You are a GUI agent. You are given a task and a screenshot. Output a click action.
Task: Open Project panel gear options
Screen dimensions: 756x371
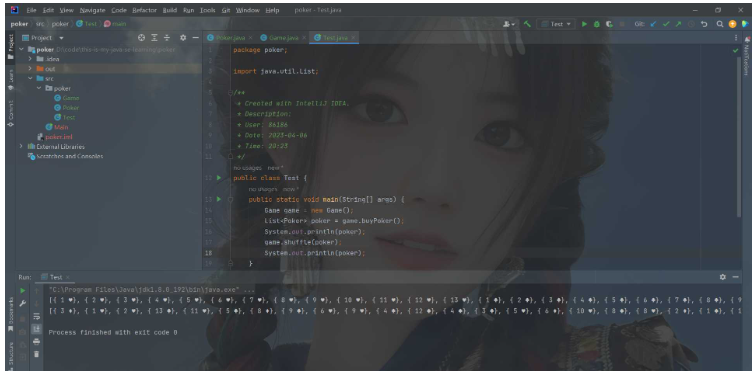click(183, 38)
